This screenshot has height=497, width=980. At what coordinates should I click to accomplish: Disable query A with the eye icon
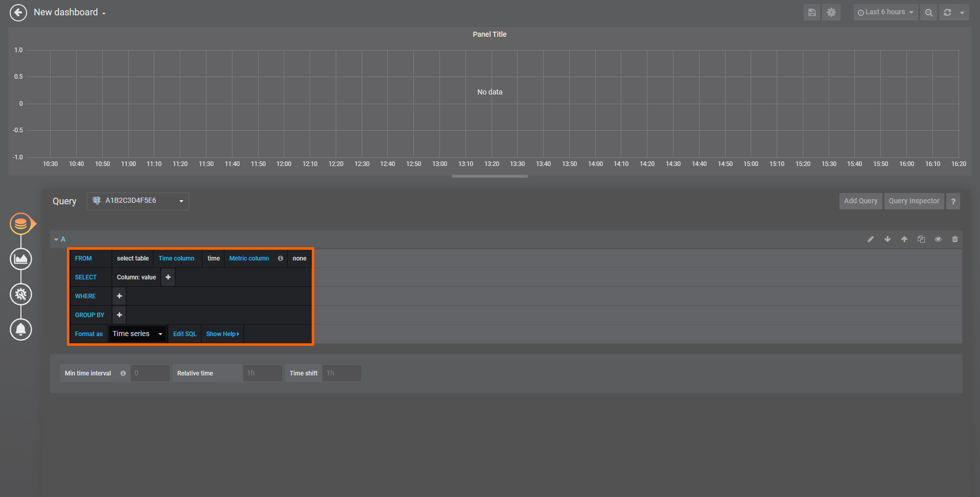[x=938, y=239]
